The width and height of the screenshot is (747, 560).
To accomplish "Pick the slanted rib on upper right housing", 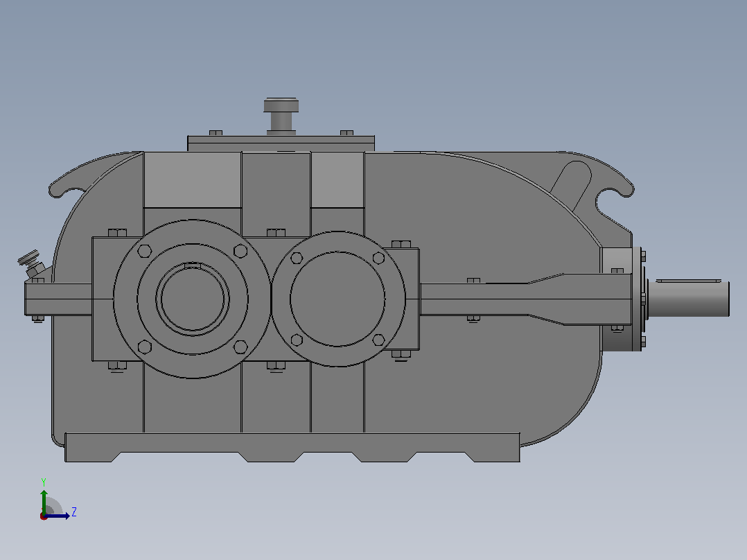I will (571, 184).
